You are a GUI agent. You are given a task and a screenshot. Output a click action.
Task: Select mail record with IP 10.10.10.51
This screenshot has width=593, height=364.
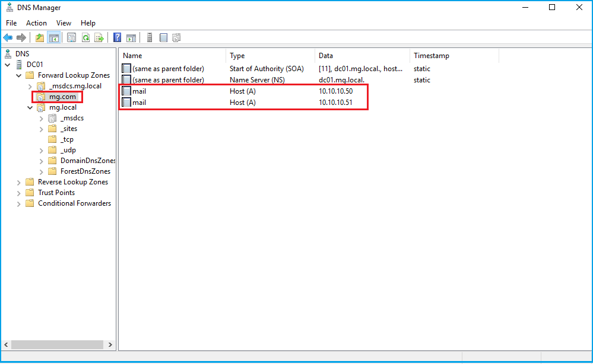pos(139,103)
